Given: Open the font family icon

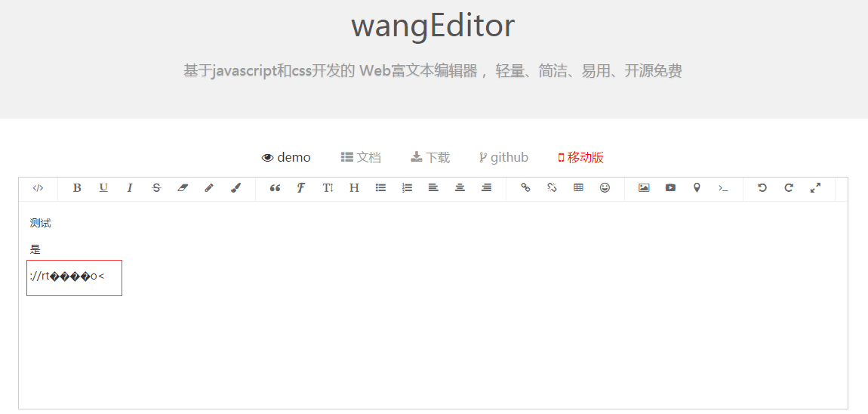Looking at the screenshot, I should click(300, 188).
